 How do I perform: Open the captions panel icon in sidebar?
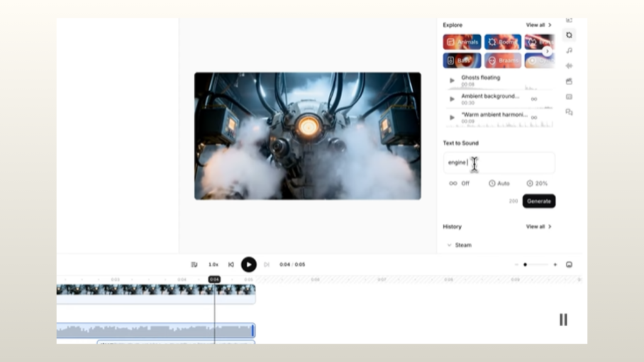(569, 97)
